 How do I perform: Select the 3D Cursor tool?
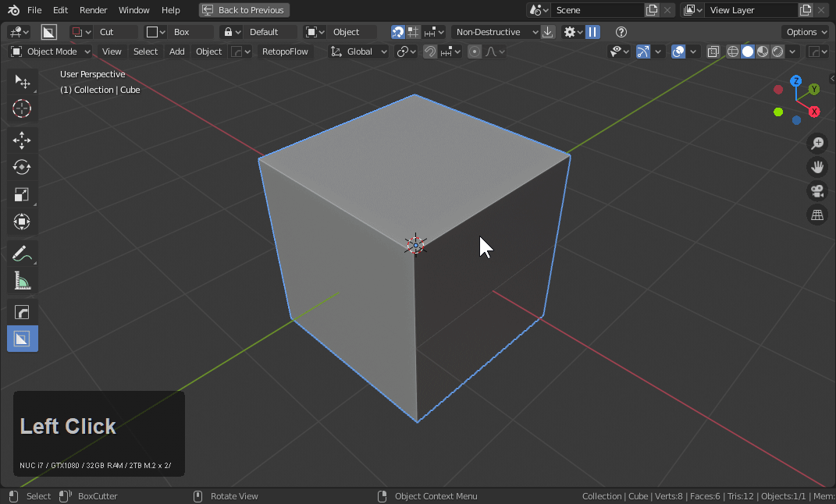pos(22,109)
